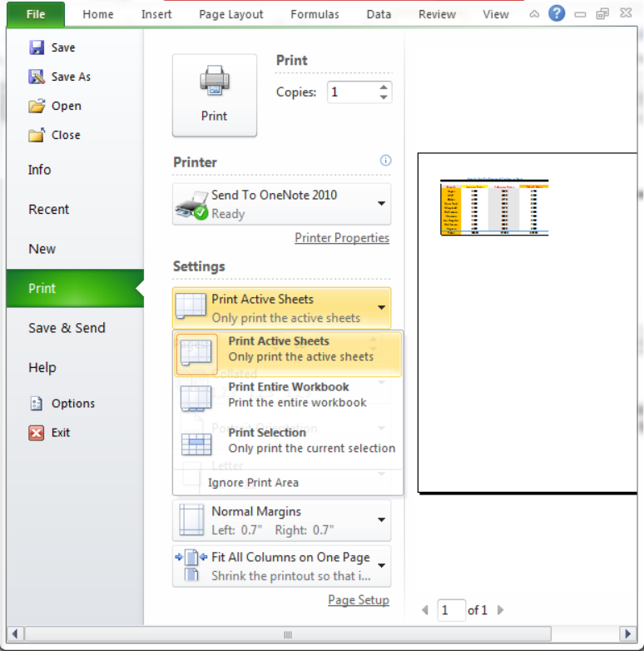Screen dimensions: 644x651
Task: Click the Normal Margins page icon
Action: pyautogui.click(x=191, y=519)
